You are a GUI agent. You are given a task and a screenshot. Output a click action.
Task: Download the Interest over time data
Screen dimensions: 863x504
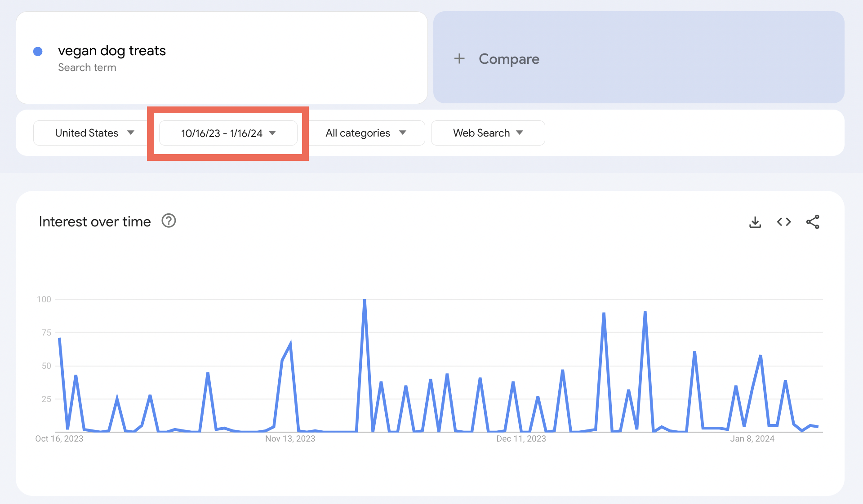click(755, 222)
